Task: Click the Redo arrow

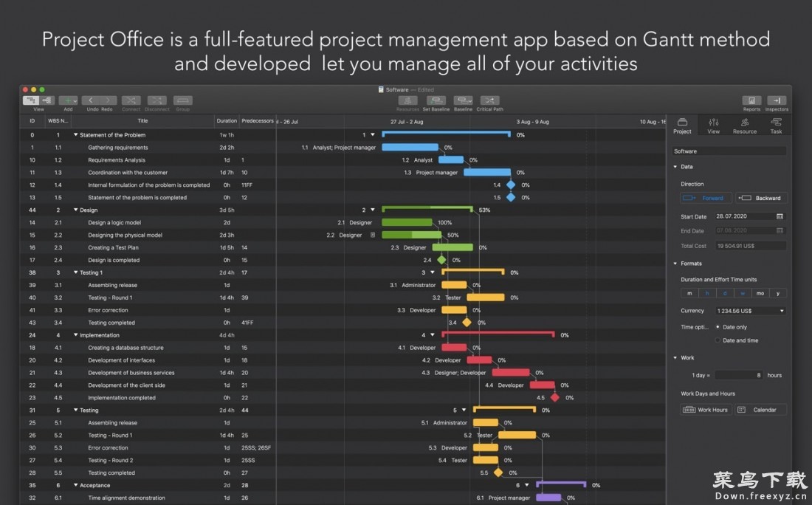Action: (x=108, y=100)
